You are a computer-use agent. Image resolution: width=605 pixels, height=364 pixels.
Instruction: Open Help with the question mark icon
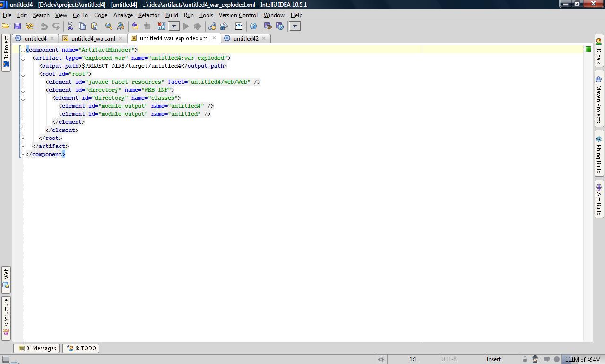253,26
